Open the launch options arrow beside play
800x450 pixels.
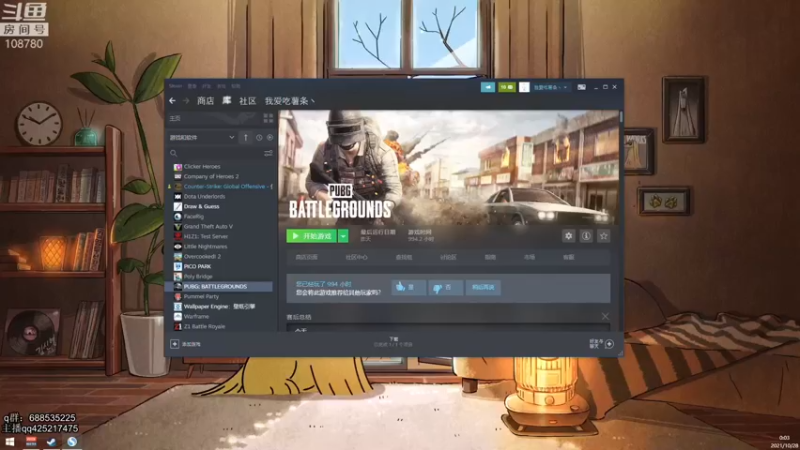pyautogui.click(x=343, y=236)
